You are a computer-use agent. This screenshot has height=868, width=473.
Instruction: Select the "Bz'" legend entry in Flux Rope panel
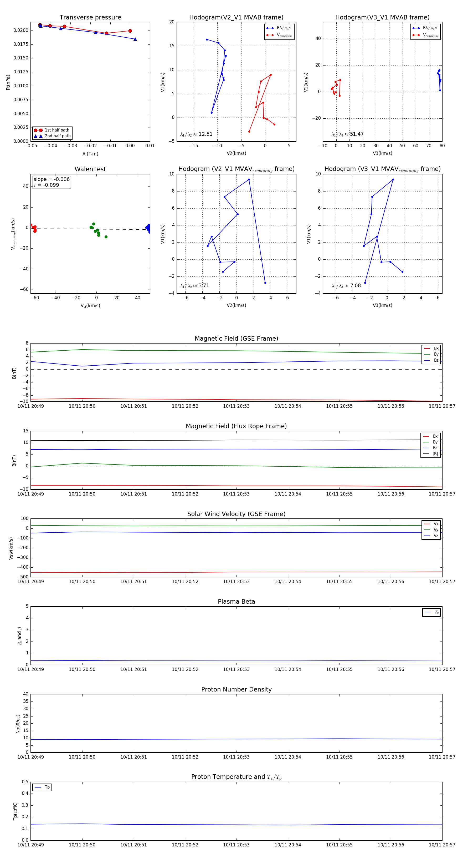click(x=431, y=448)
